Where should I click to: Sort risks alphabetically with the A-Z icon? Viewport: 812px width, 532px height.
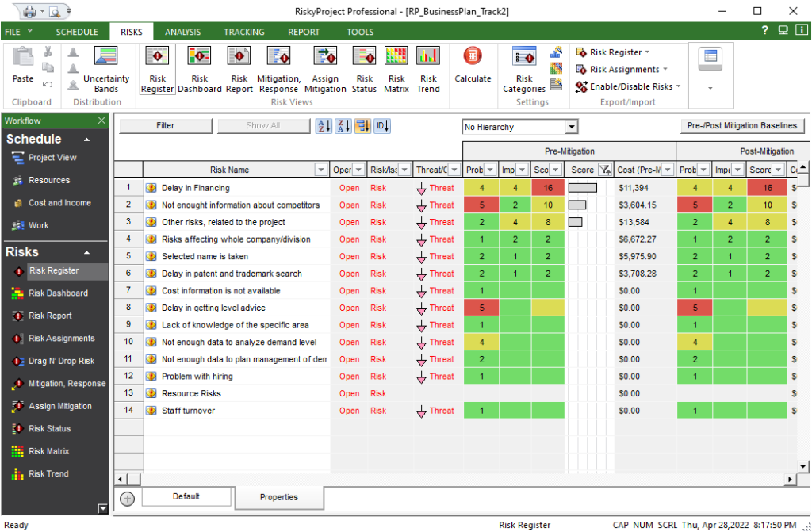[x=324, y=125]
